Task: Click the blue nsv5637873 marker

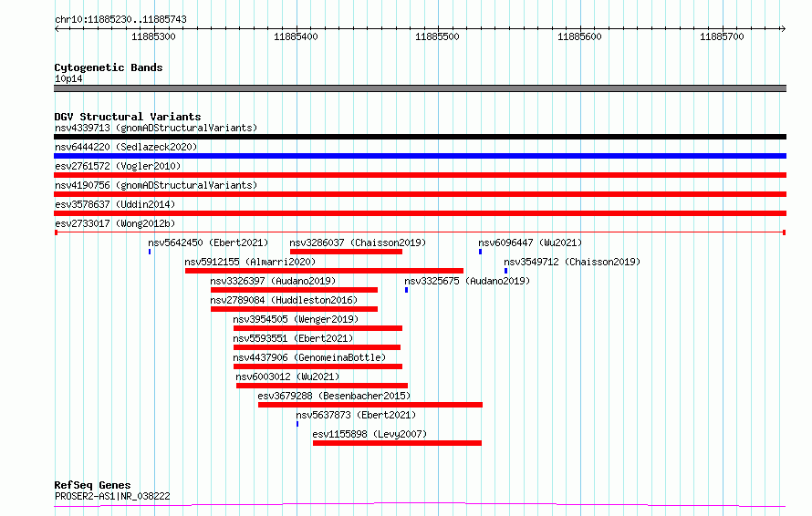Action: click(x=297, y=424)
